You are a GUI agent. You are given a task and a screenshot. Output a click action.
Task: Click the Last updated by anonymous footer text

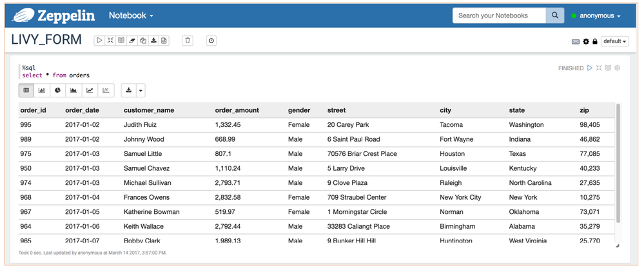click(92, 253)
